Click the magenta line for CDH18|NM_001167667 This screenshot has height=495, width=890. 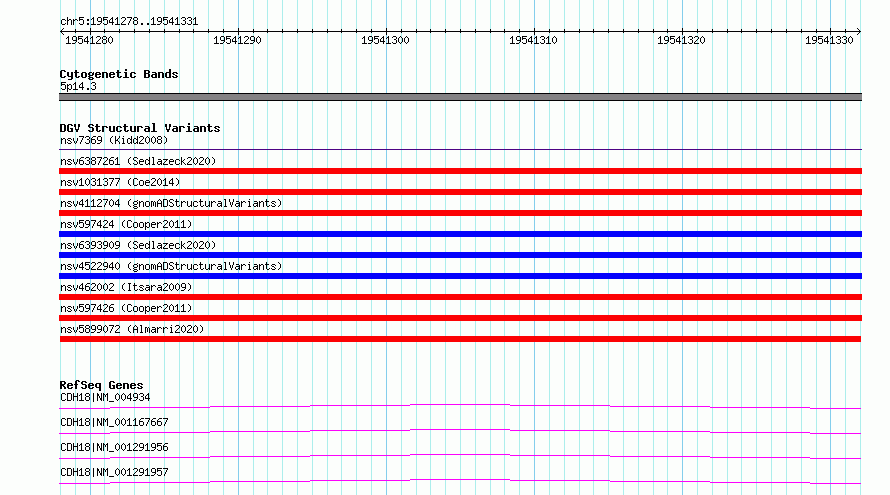point(460,431)
